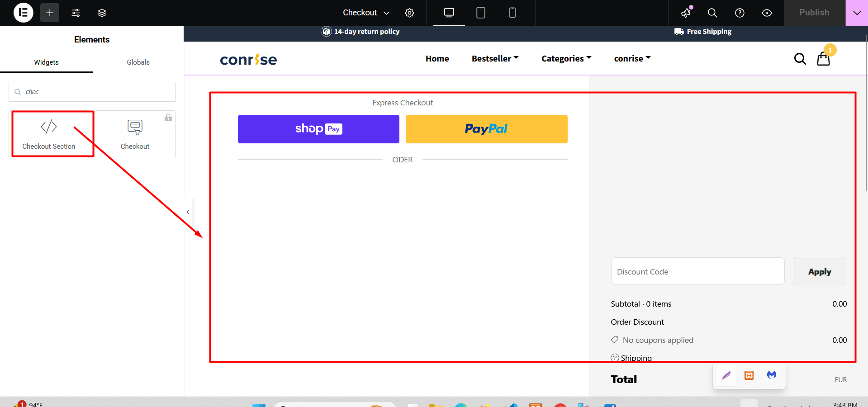Open the Checkout document dropdown

[x=366, y=13]
